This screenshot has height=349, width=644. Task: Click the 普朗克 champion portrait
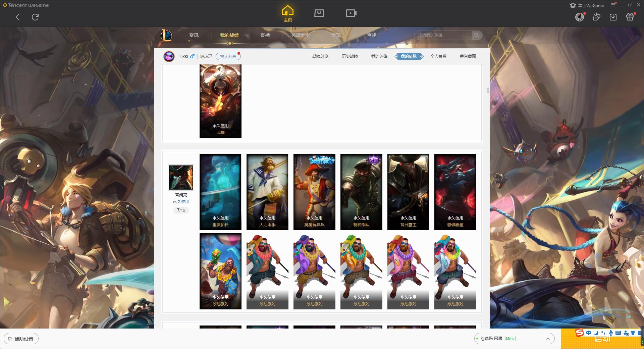[181, 177]
